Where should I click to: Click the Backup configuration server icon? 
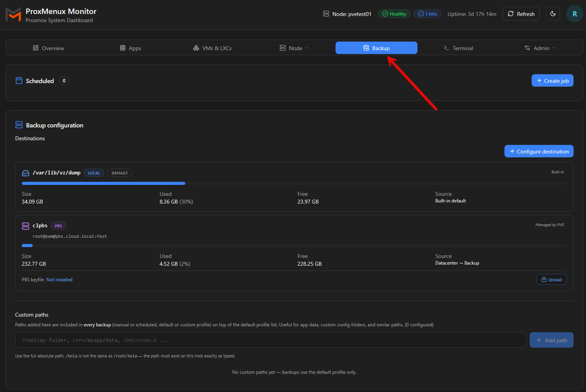19,125
